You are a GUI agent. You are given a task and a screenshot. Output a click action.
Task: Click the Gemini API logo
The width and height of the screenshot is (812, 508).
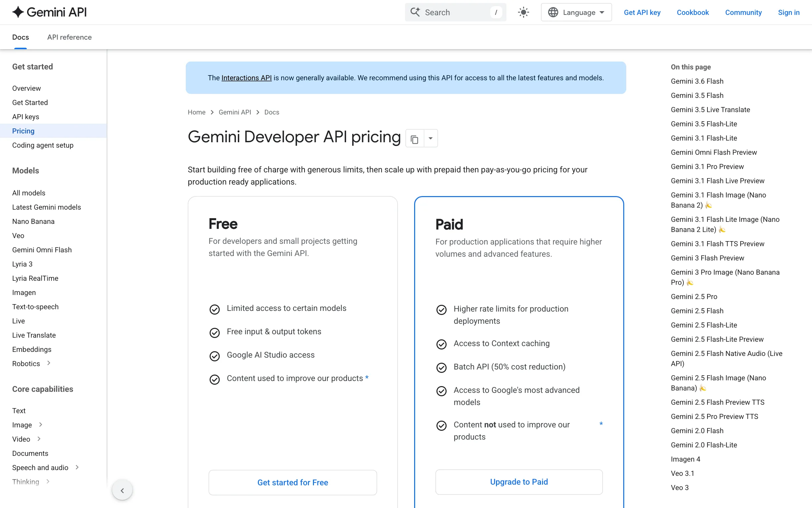49,12
